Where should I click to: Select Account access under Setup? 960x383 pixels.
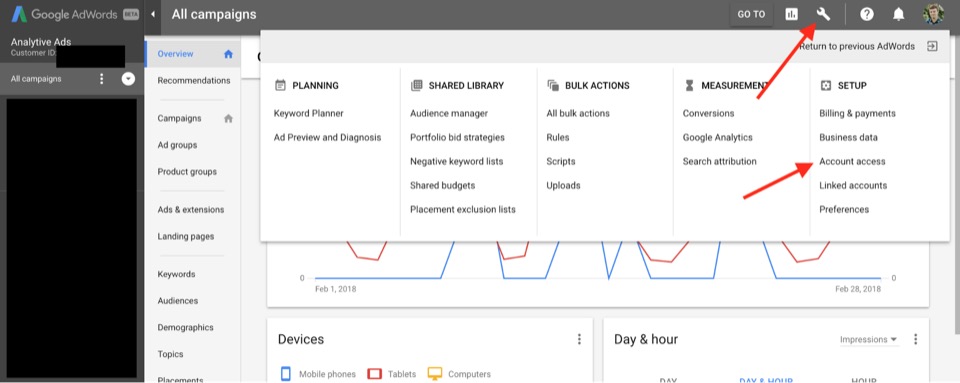pyautogui.click(x=852, y=162)
